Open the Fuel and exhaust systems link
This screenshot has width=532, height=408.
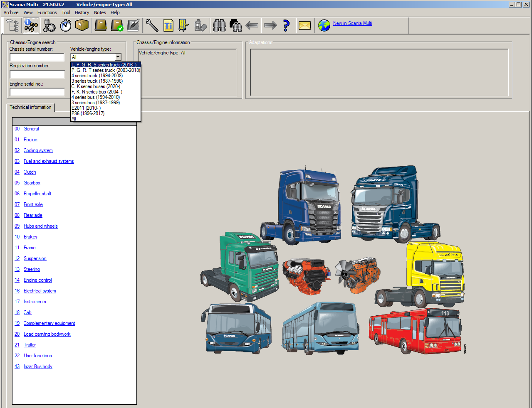(x=49, y=161)
